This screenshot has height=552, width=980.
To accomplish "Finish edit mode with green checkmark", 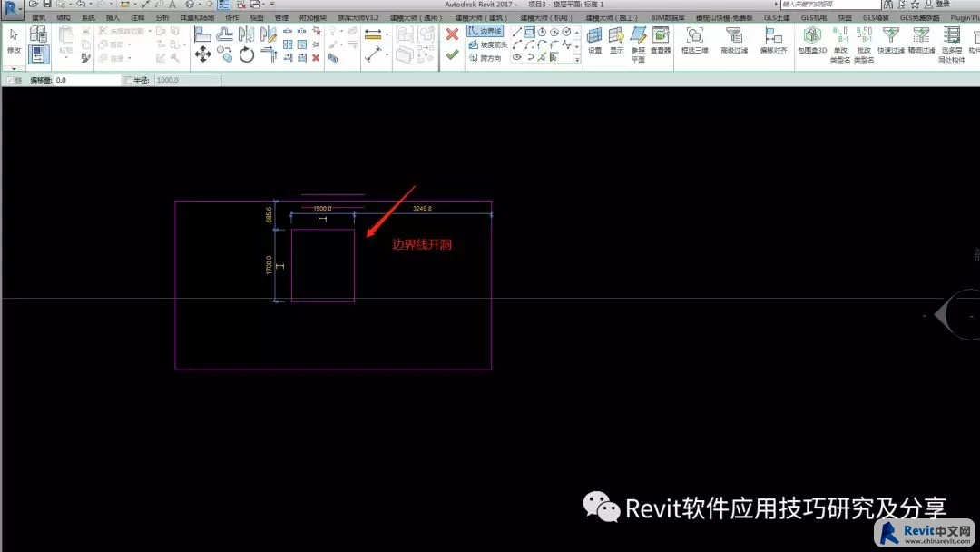I will tap(453, 55).
